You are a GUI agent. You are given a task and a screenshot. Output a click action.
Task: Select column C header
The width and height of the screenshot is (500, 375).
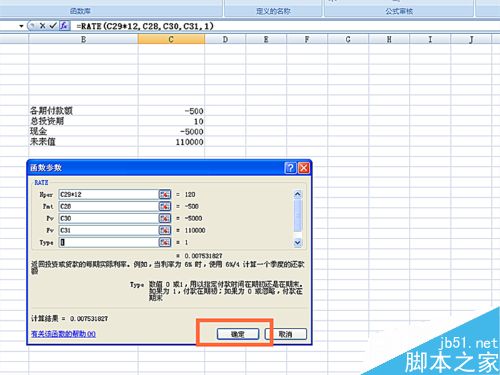[x=171, y=39]
